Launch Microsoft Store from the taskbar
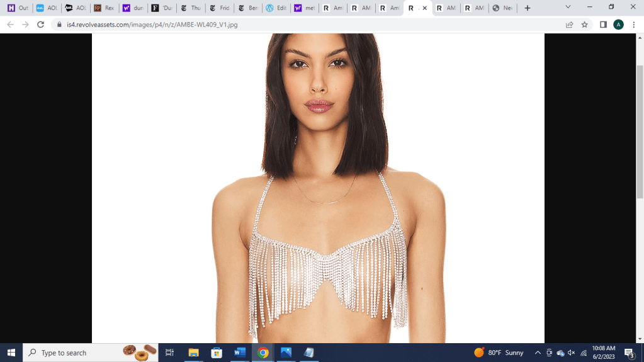This screenshot has height=362, width=644. 217,353
